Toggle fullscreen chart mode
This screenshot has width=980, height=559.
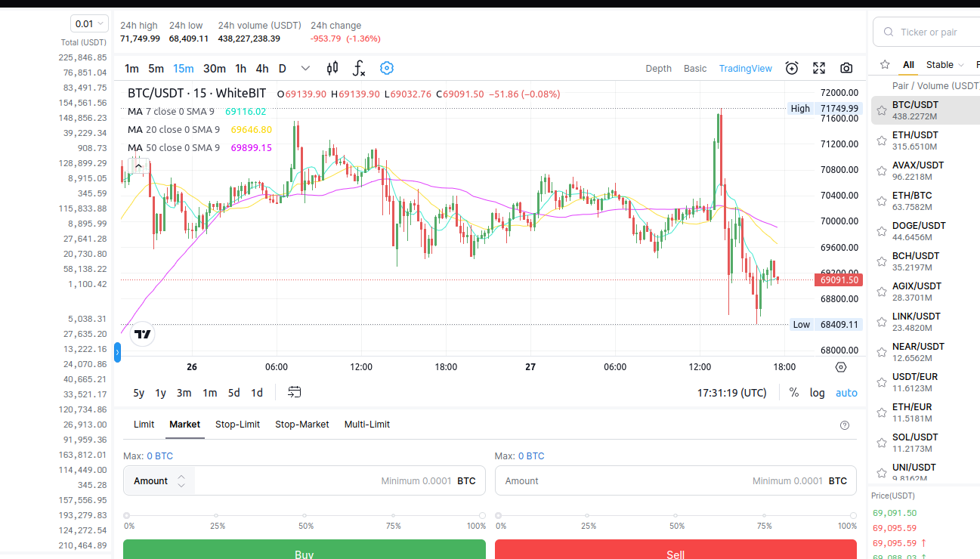[x=819, y=68]
